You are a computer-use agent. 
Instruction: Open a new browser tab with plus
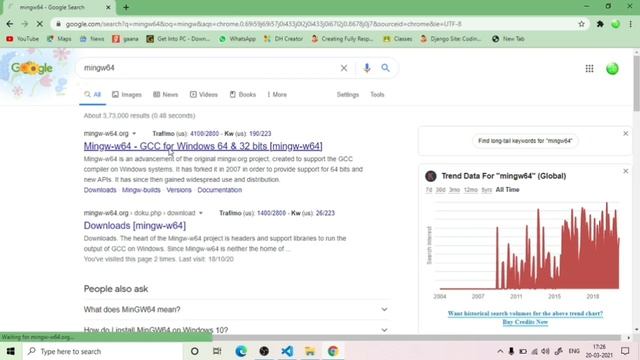pos(126,7)
